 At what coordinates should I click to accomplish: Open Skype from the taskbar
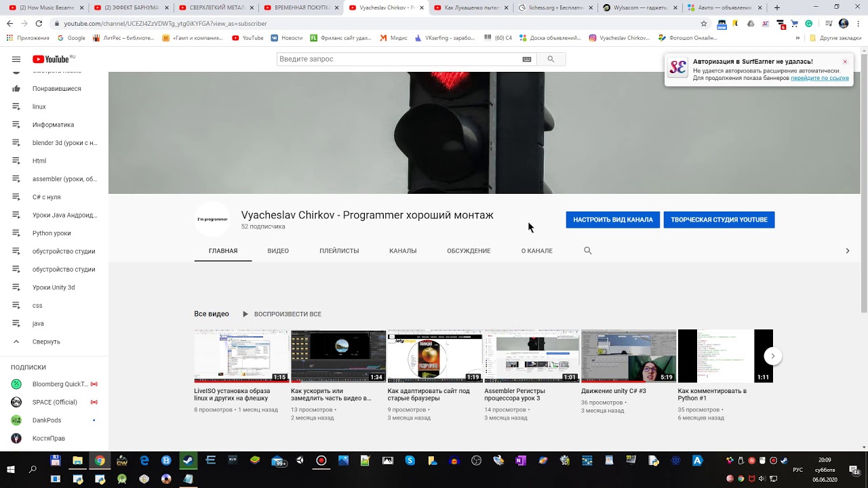point(410,461)
